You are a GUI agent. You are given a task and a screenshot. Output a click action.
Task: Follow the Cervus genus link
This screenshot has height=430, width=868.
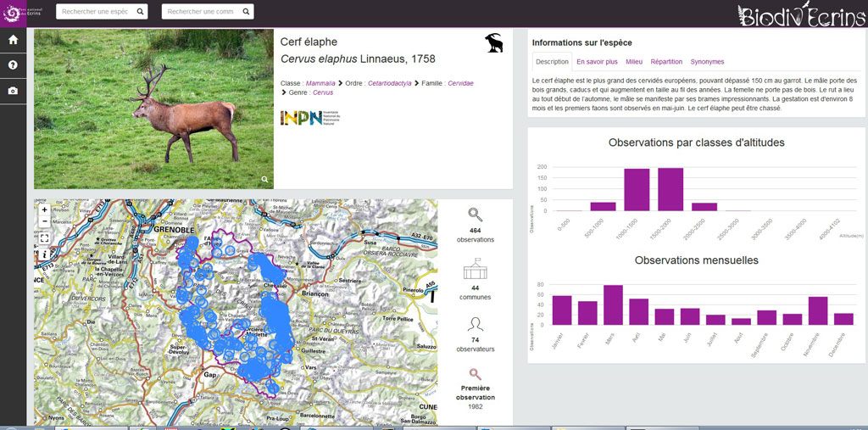323,92
